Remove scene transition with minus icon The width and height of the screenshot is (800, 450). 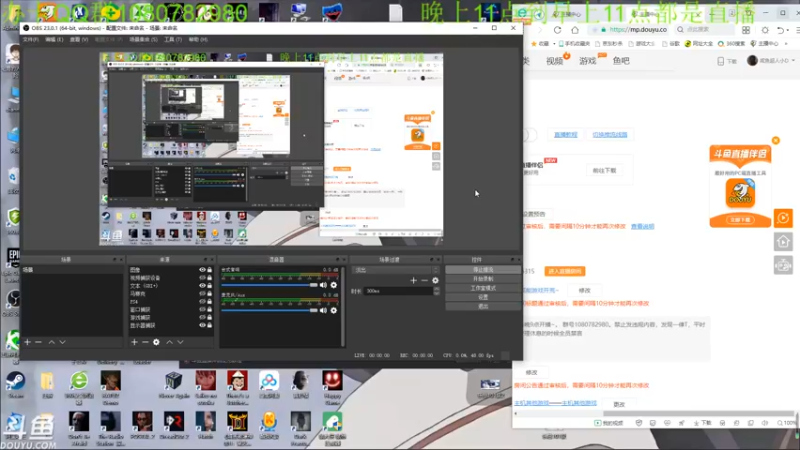click(424, 280)
